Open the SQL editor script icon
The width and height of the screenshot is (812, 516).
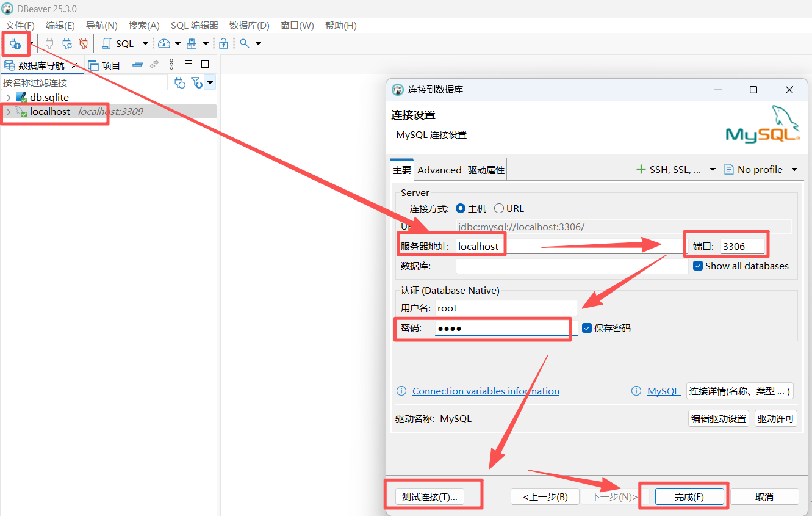click(107, 44)
